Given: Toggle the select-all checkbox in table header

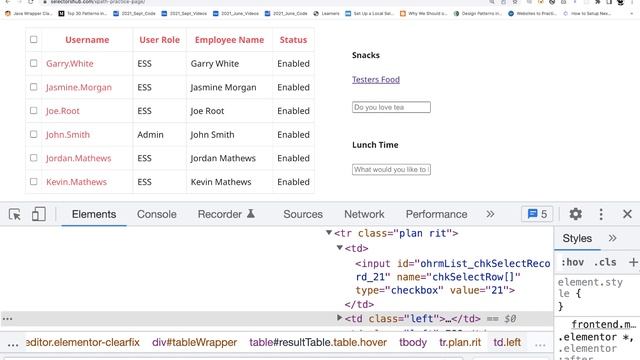Looking at the screenshot, I should point(33,39).
